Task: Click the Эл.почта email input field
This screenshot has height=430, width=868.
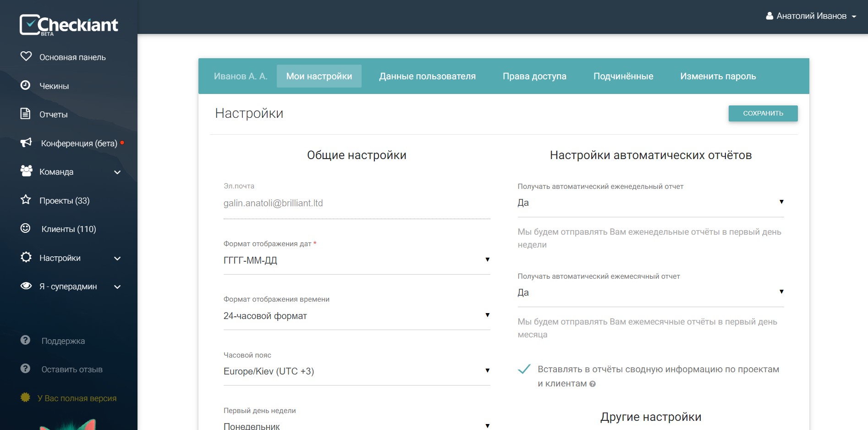Action: click(357, 204)
